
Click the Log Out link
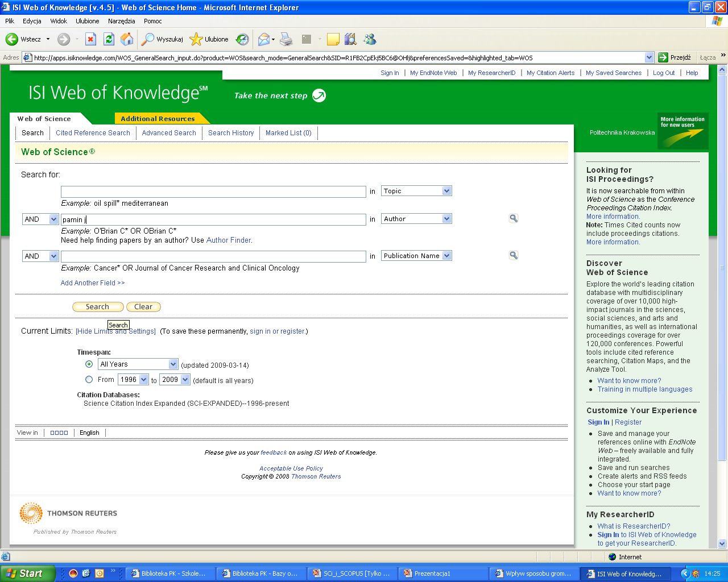coord(664,73)
